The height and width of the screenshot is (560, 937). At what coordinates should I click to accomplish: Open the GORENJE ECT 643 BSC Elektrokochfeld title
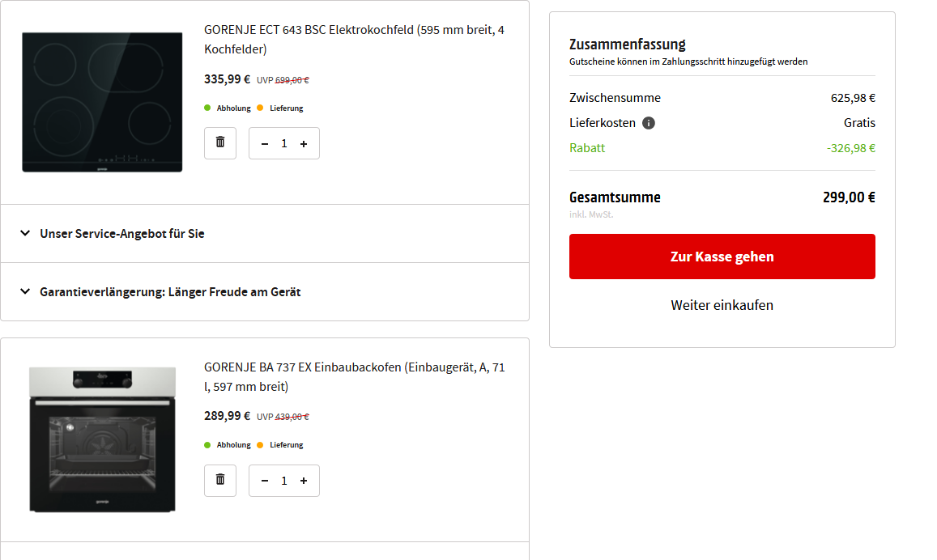click(354, 39)
